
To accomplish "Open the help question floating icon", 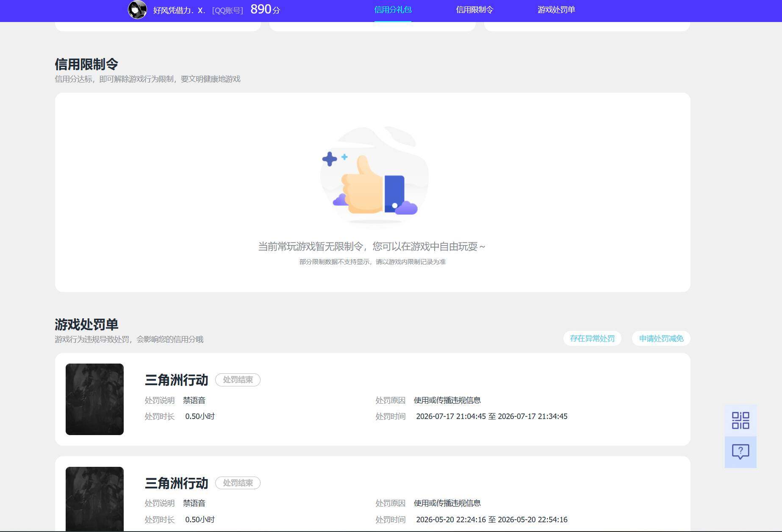I will coord(740,452).
